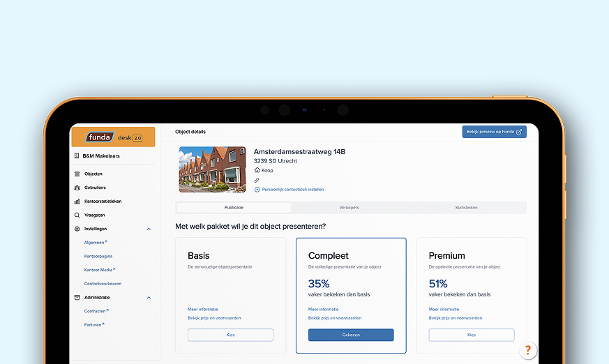The image size is (609, 364).
Task: Open Objecten in the sidebar
Action: pos(93,174)
